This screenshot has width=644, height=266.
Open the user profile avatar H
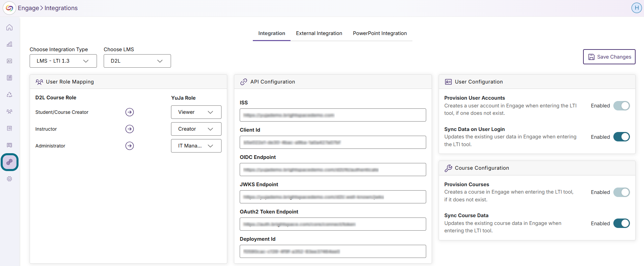coord(636,8)
